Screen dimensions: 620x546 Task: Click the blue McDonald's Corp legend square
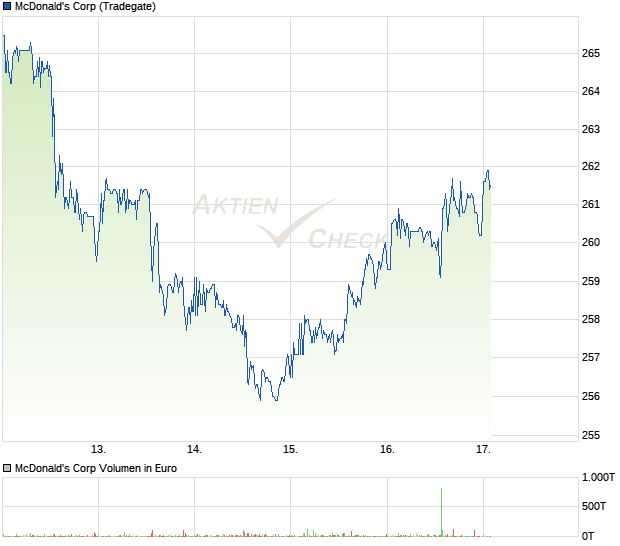click(7, 6)
